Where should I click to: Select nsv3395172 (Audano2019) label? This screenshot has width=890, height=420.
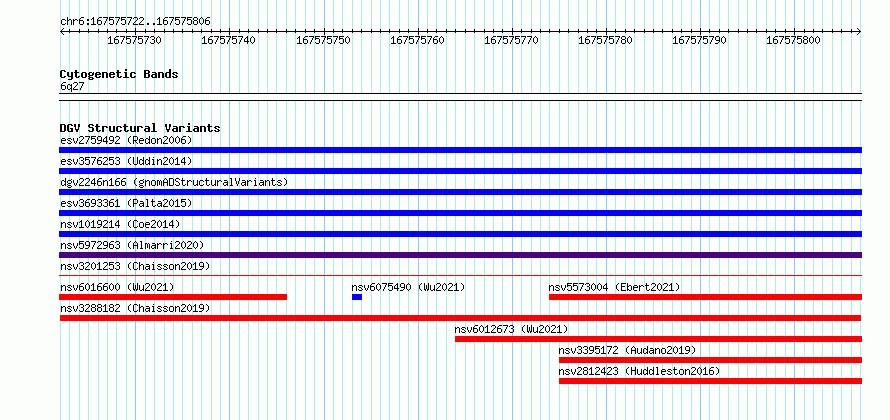627,350
